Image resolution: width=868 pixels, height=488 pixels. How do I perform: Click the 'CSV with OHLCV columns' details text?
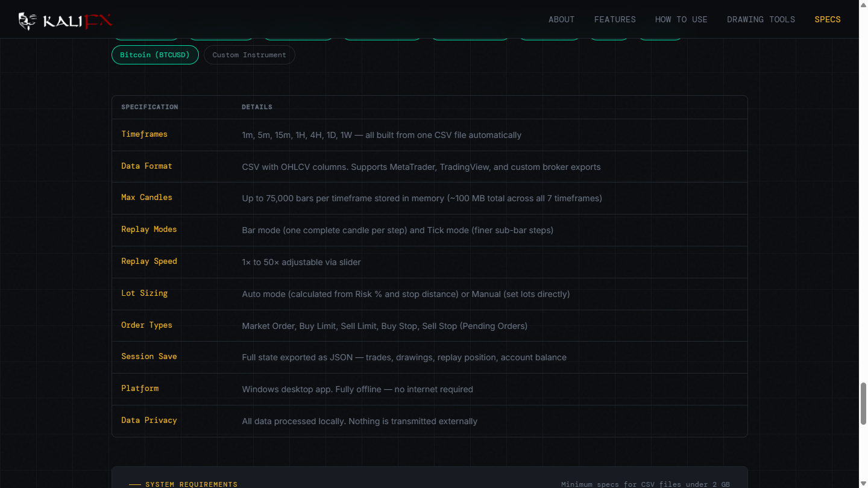coord(421,167)
